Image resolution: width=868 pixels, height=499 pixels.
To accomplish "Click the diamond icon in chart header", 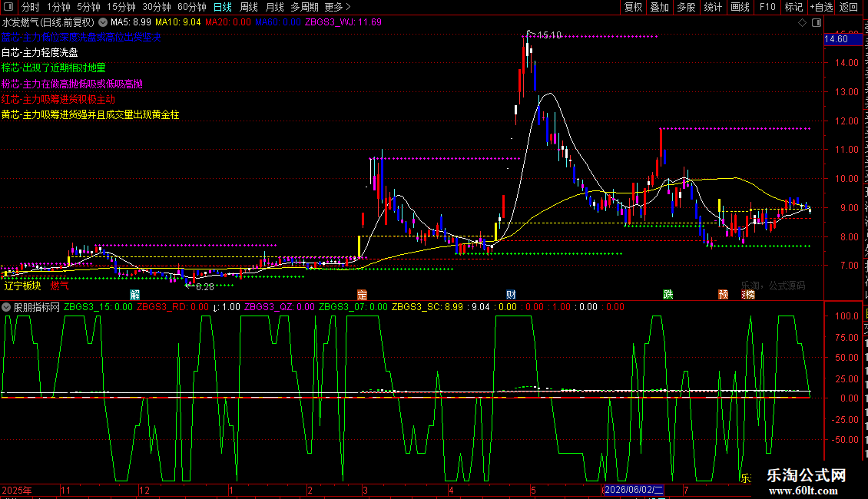I will (x=802, y=23).
